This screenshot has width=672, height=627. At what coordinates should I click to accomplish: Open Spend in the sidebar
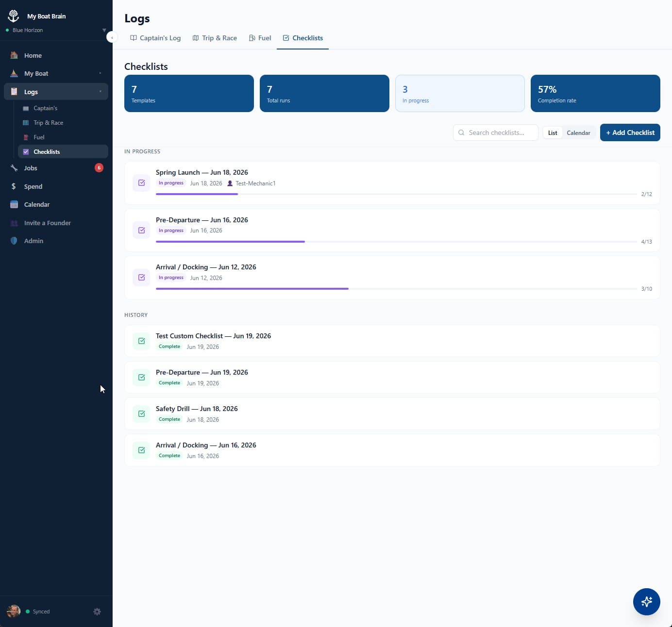click(x=56, y=186)
